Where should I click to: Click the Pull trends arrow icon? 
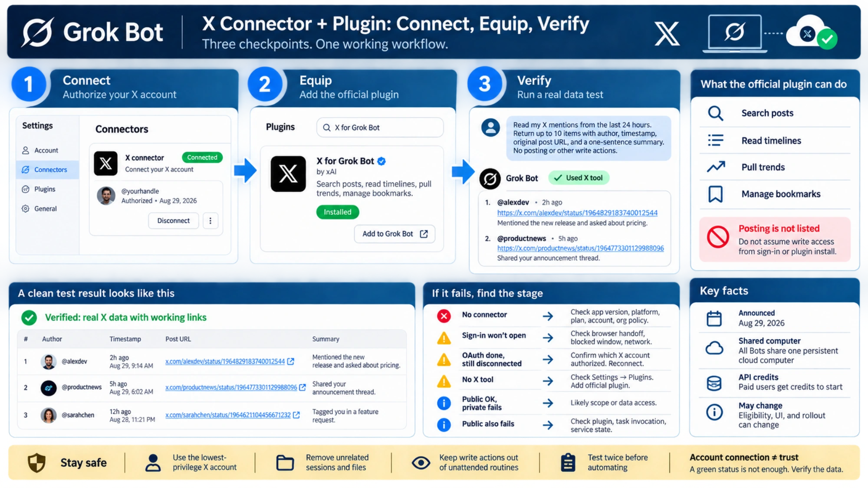[716, 167]
